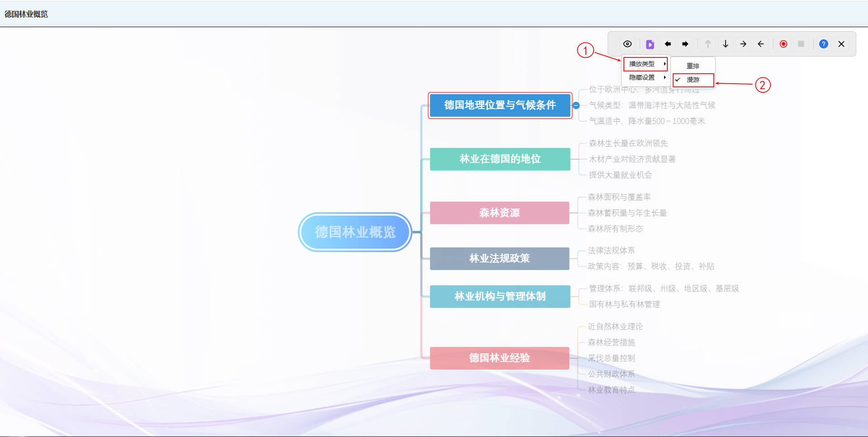Select the 森林资源 topic node
The image size is (868, 437).
click(500, 213)
